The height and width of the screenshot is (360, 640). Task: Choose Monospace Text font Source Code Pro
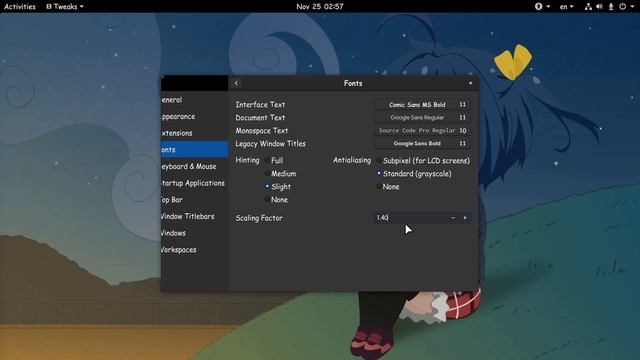pyautogui.click(x=422, y=131)
